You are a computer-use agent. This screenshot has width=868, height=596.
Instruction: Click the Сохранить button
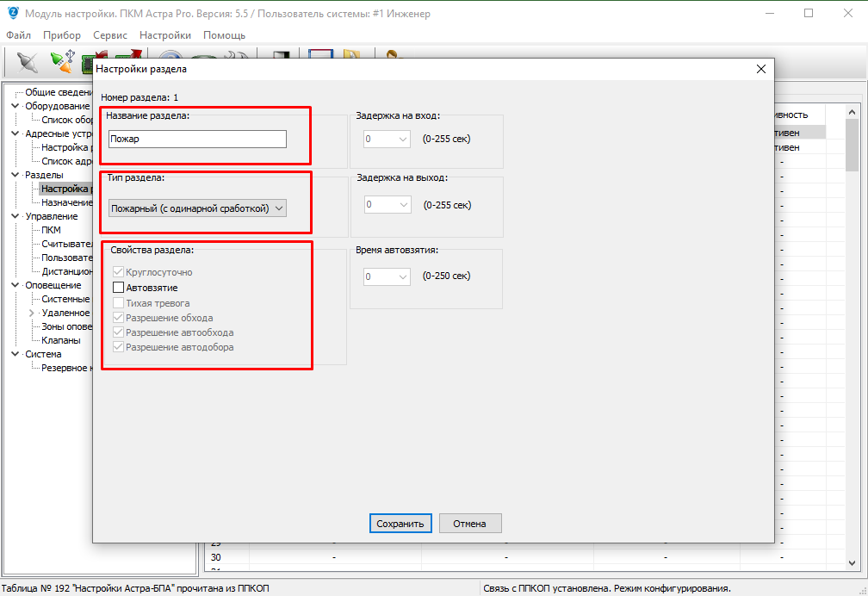click(x=400, y=524)
